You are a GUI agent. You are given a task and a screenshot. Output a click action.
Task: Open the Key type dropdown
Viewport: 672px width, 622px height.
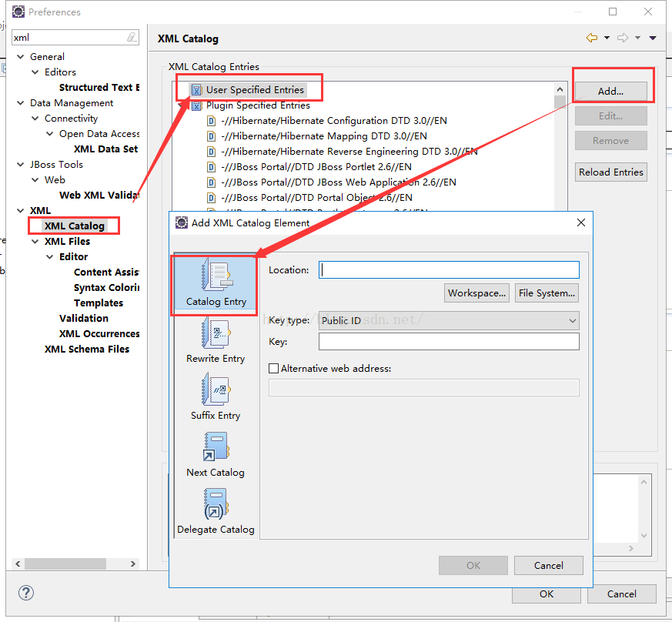tap(449, 321)
